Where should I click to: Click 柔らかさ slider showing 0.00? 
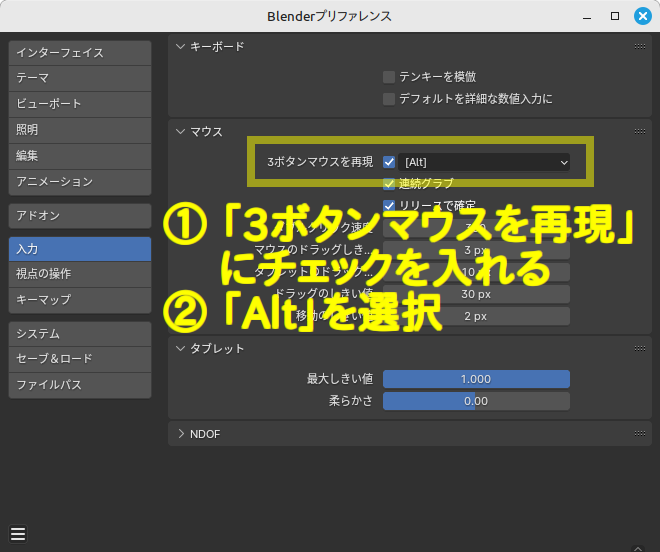pos(476,401)
